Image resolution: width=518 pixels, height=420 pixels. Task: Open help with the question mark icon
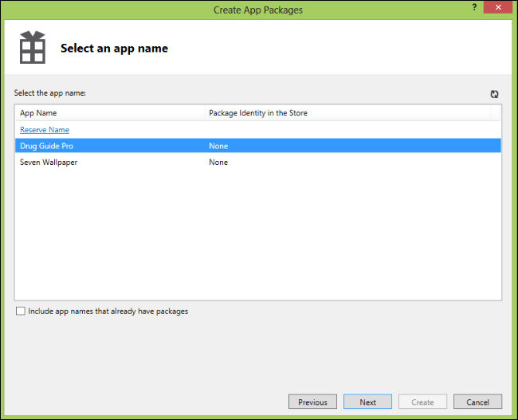click(x=475, y=7)
